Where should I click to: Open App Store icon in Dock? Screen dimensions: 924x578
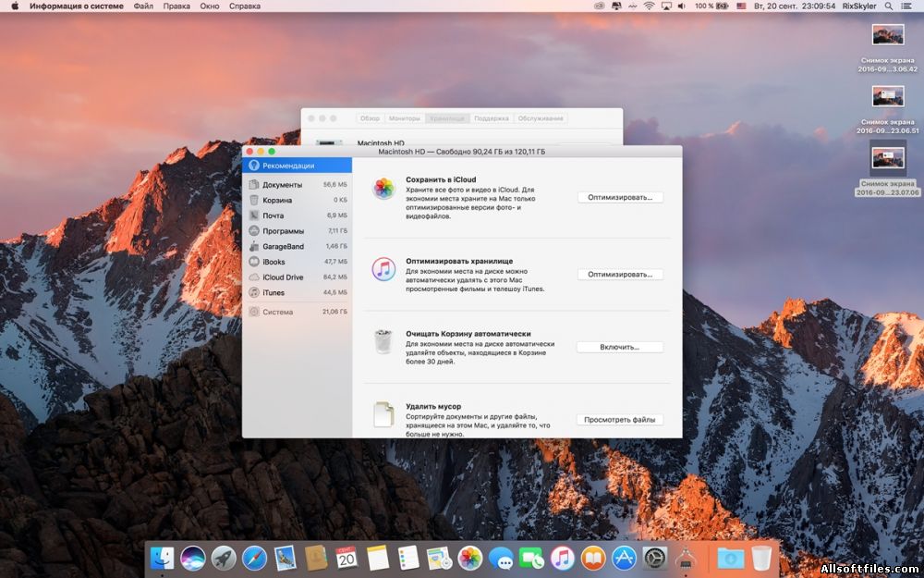pyautogui.click(x=624, y=558)
